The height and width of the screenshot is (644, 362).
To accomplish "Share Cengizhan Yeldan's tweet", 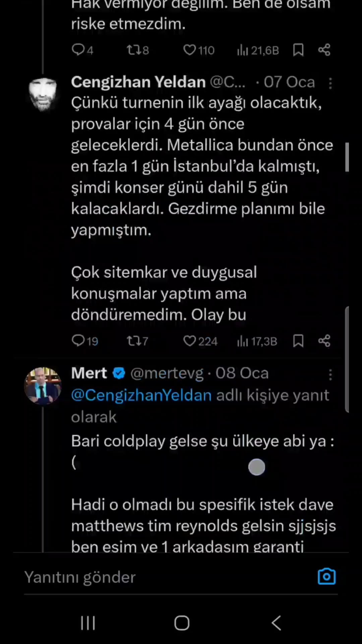I will point(324,341).
